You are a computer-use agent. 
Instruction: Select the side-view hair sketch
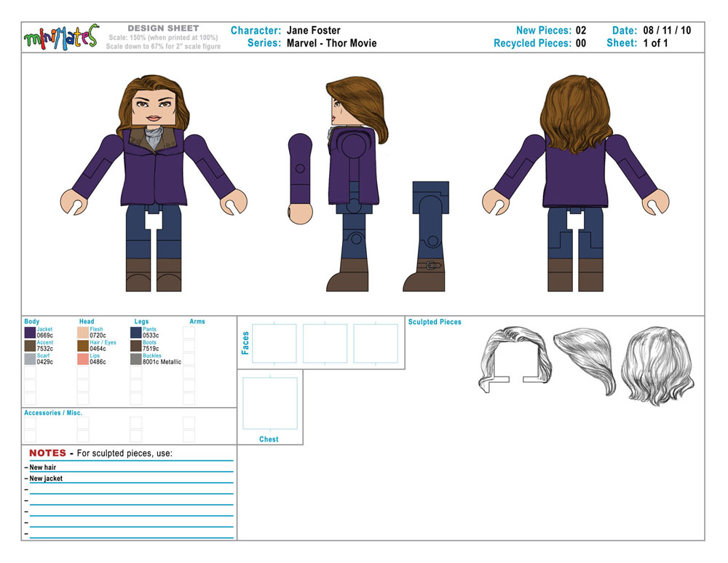[x=585, y=361]
